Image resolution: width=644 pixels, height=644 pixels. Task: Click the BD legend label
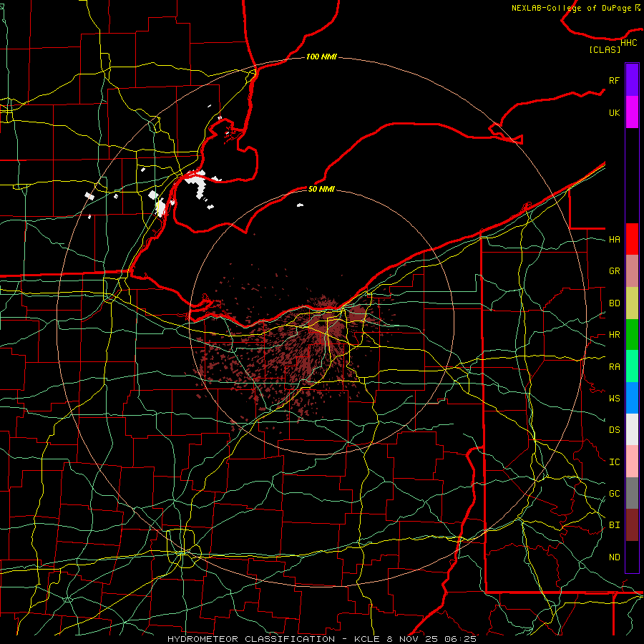[615, 303]
